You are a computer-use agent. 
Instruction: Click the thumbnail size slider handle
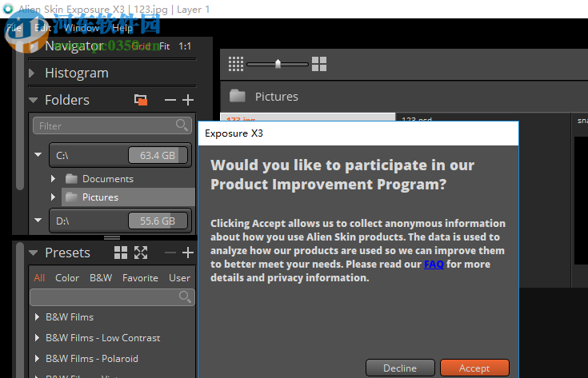tap(278, 64)
